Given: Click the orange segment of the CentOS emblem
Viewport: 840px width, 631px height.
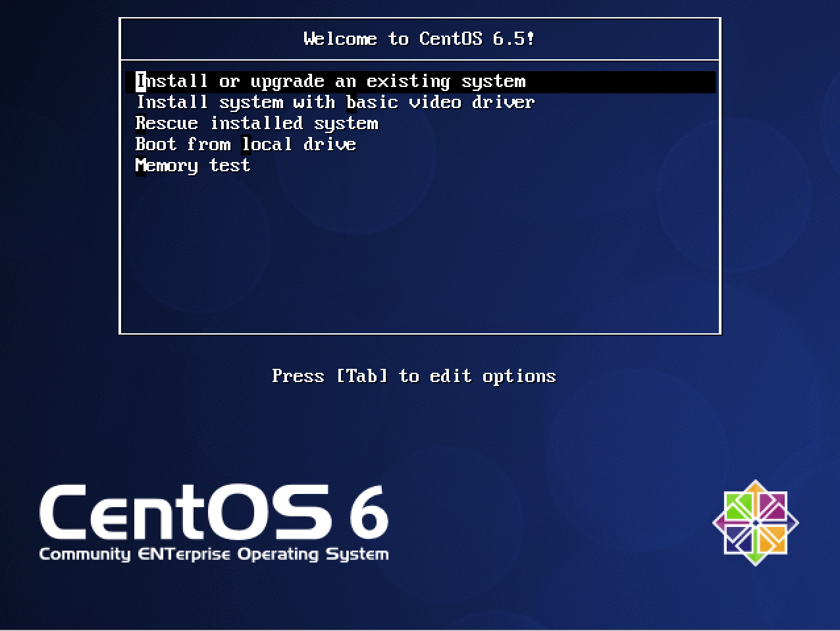Looking at the screenshot, I should pos(772,540).
